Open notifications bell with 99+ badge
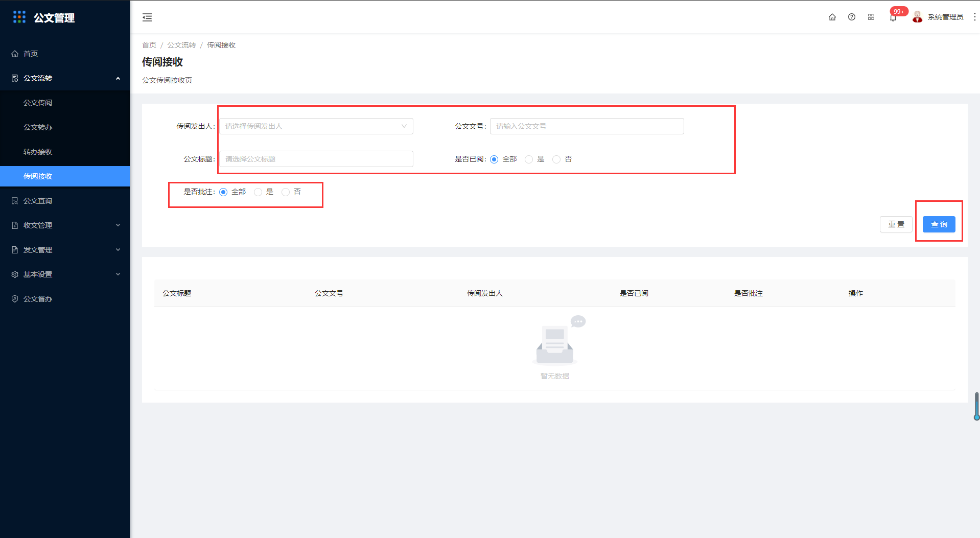Viewport: 980px width, 538px height. tap(893, 17)
